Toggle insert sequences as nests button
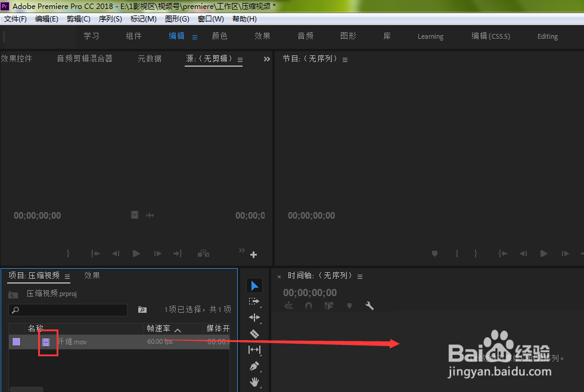Viewport: 584px width, 392px height. (288, 306)
